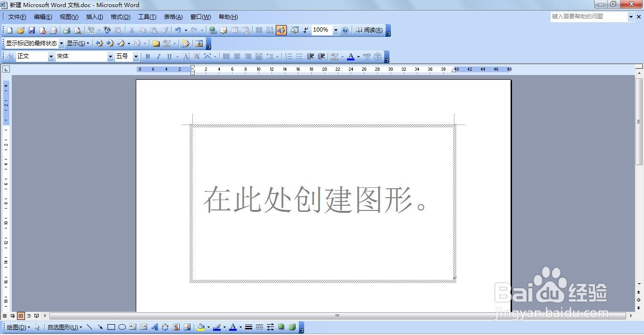644x335 pixels.
Task: Insert WordArt from the Drawing toolbar
Action: (155, 327)
